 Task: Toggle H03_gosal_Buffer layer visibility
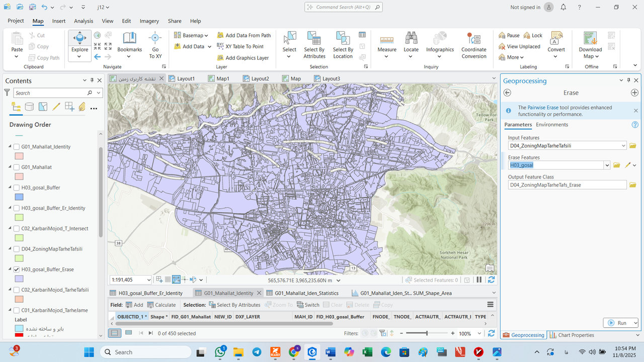17,188
